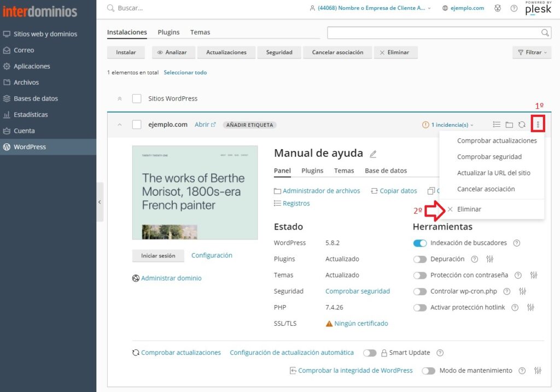The height and width of the screenshot is (392, 560).
Task: Open Estadísticas in sidebar
Action: click(31, 115)
